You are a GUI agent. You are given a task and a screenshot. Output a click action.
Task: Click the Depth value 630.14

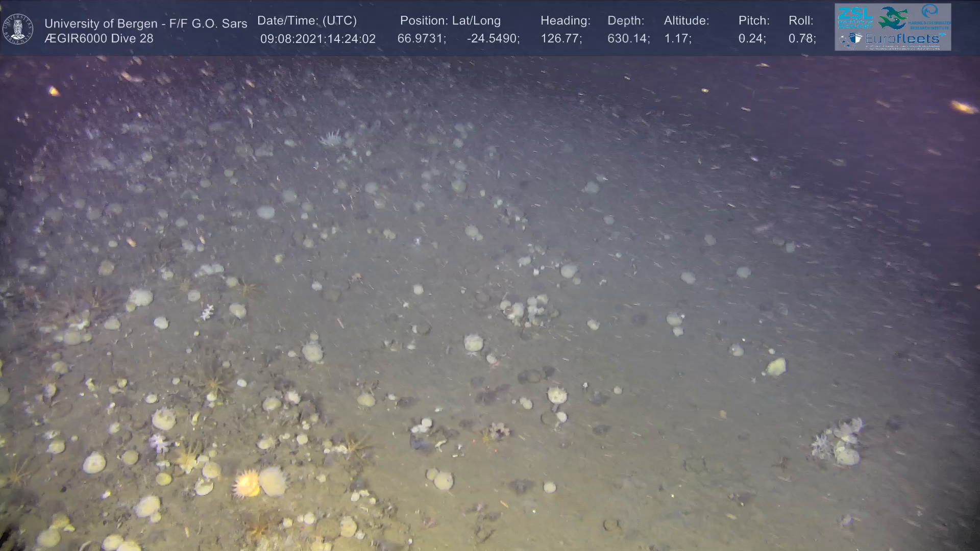click(x=628, y=39)
